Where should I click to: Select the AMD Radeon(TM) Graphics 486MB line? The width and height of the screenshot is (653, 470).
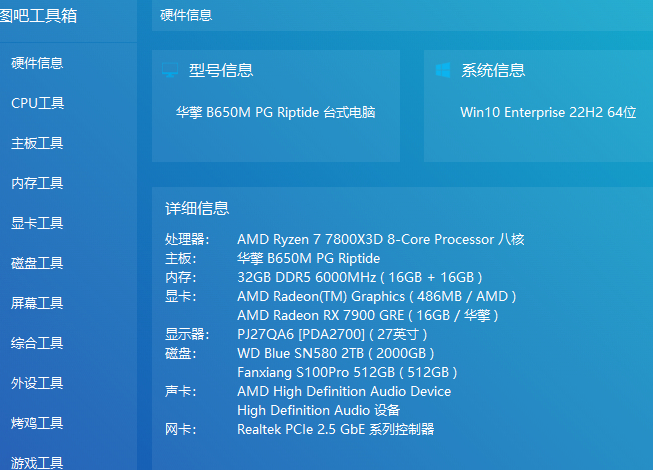tap(377, 296)
